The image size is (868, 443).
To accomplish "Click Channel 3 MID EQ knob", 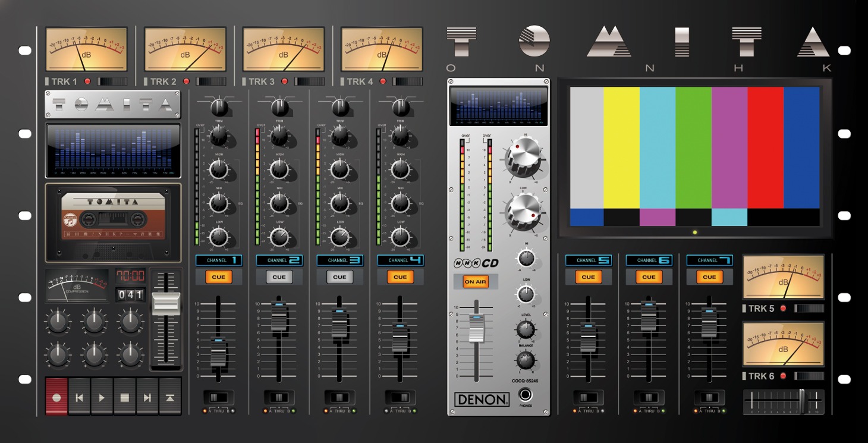I will point(340,204).
